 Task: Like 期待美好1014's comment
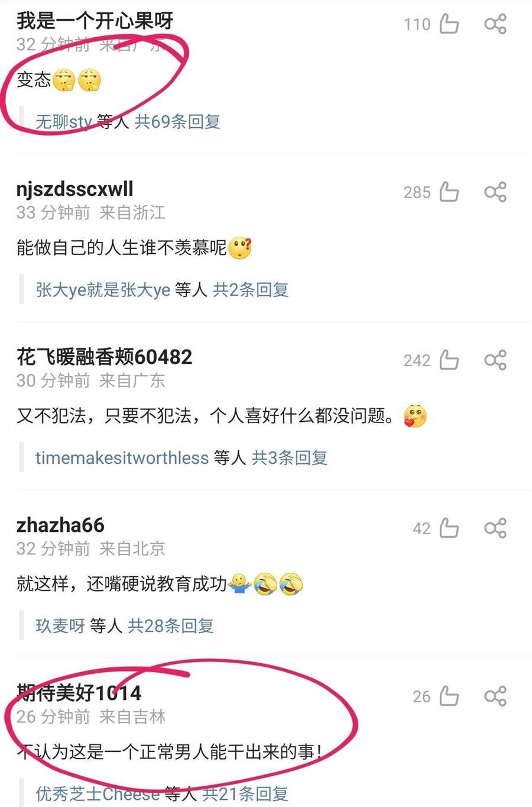449,696
